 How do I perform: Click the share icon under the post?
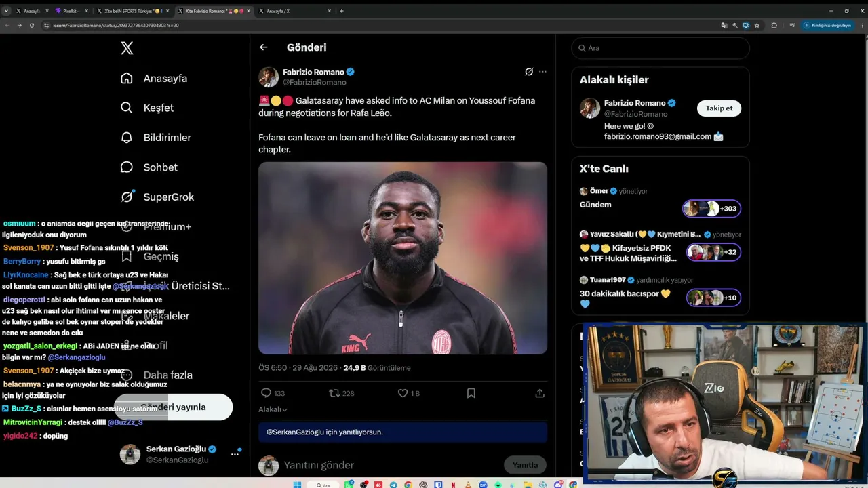coord(540,393)
